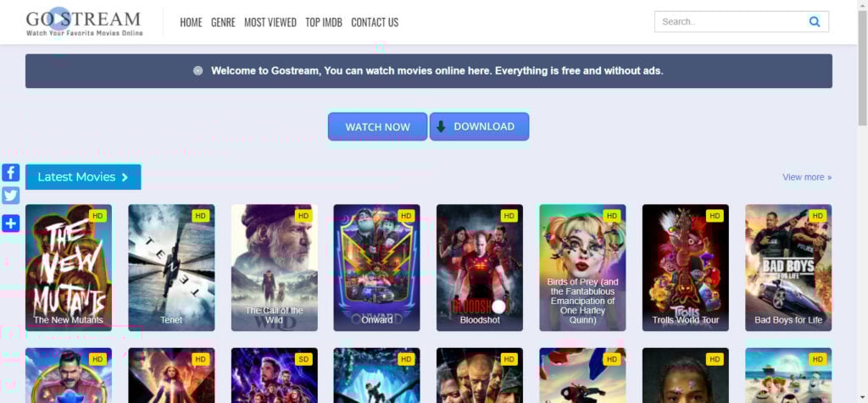Image resolution: width=868 pixels, height=403 pixels.
Task: Open The Call of the Wild poster
Action: (275, 268)
